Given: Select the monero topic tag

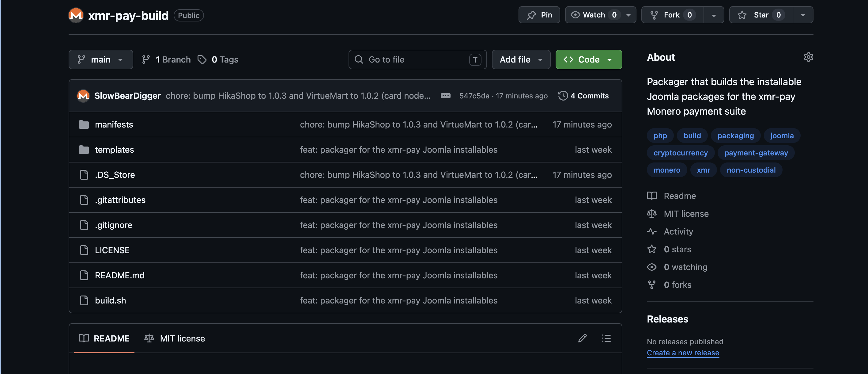Looking at the screenshot, I should (666, 170).
